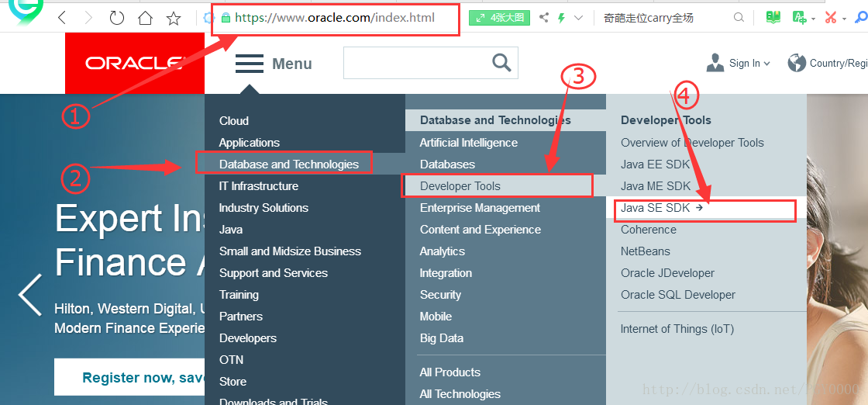Open the green book extension icon
868x405 pixels.
tap(773, 18)
